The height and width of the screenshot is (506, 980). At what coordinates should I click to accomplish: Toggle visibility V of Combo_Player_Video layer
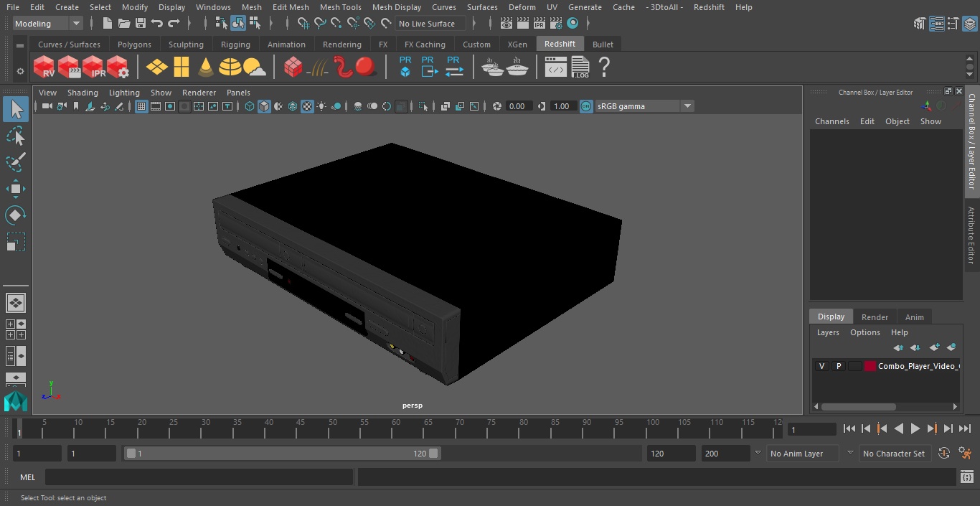tap(821, 366)
